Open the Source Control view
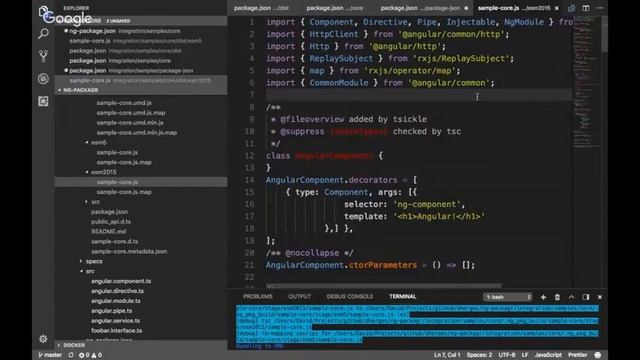640x360 pixels. 43,56
